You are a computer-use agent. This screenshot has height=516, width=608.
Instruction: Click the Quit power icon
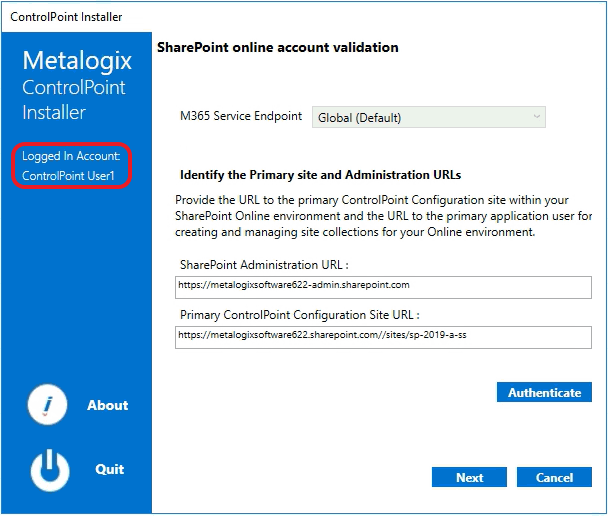50,470
